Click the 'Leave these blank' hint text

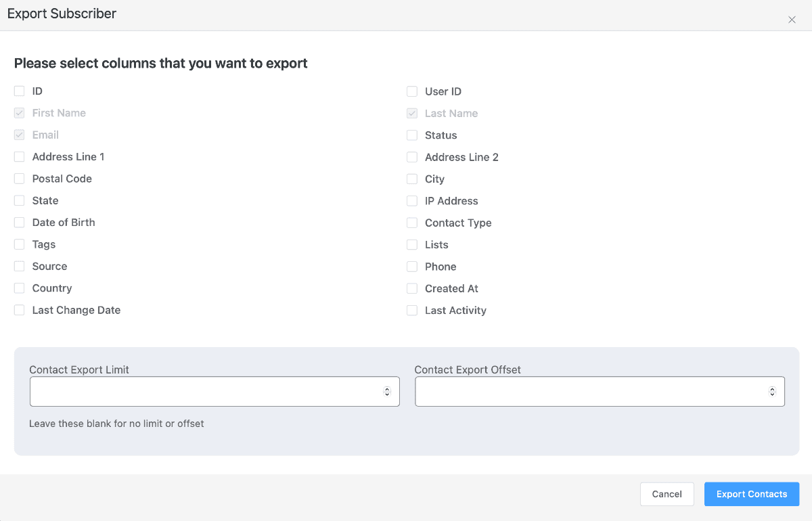click(x=116, y=424)
